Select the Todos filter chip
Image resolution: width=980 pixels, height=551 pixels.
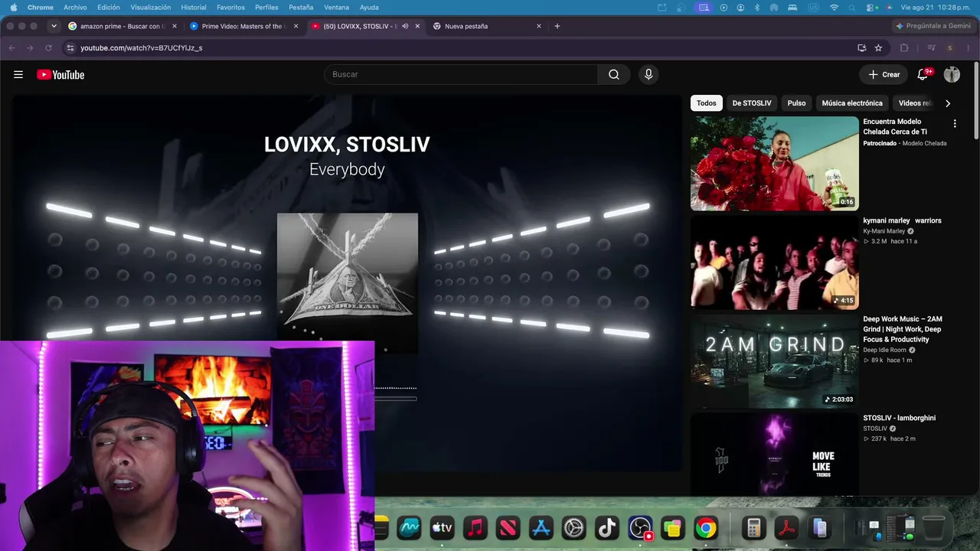pos(707,103)
